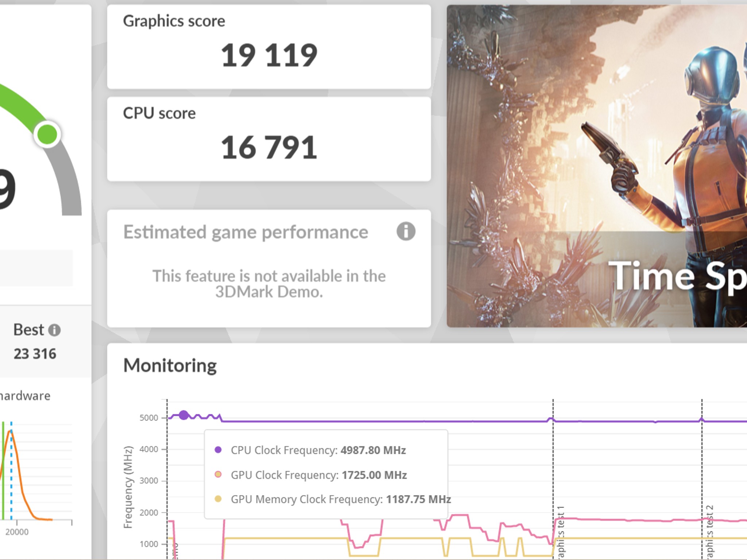Click the Graphics score value 19 119
Image resolution: width=747 pixels, height=560 pixels.
coord(269,55)
